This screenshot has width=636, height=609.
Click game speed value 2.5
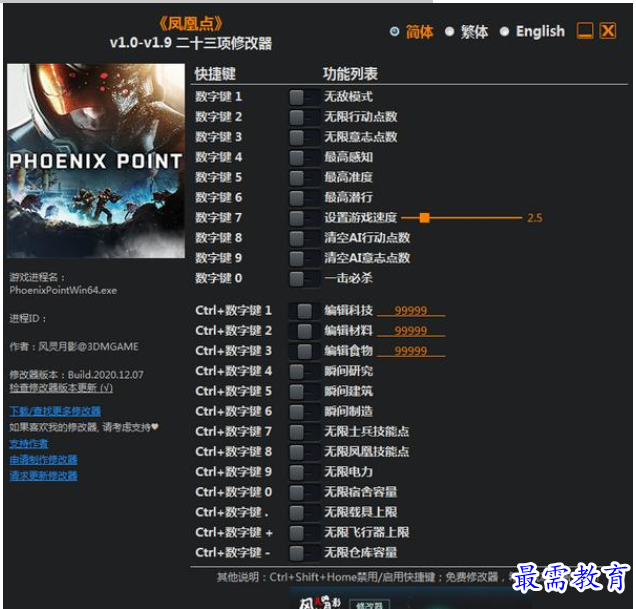[535, 218]
